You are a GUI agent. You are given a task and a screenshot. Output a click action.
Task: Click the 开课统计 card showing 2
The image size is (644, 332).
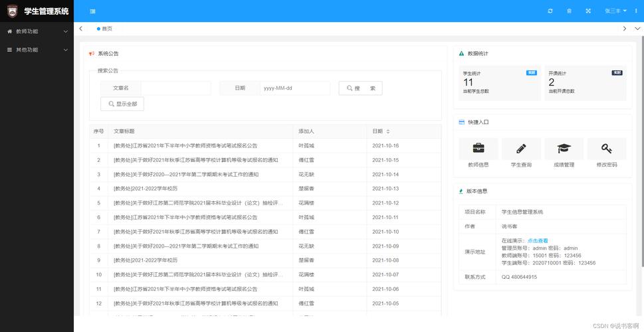(586, 83)
